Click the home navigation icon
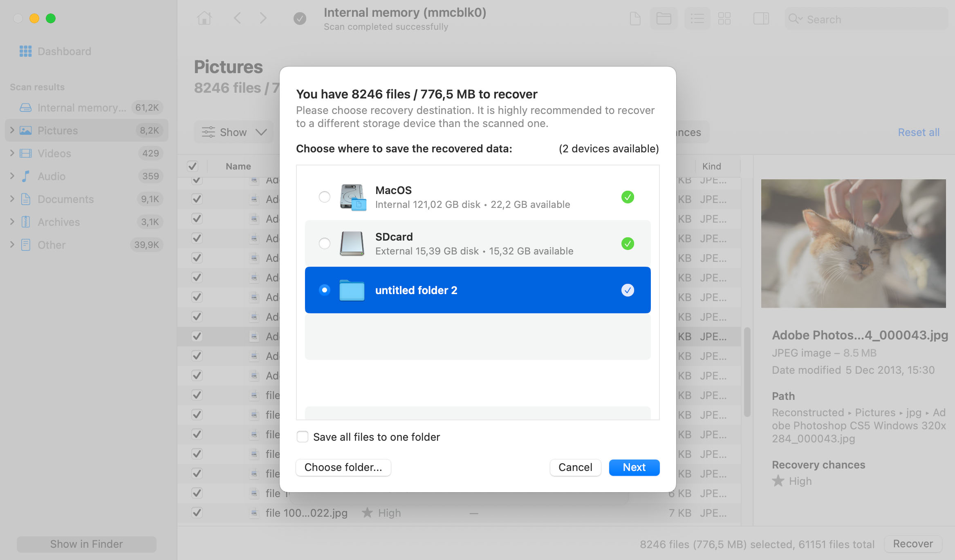Viewport: 955px width, 560px height. pos(205,18)
